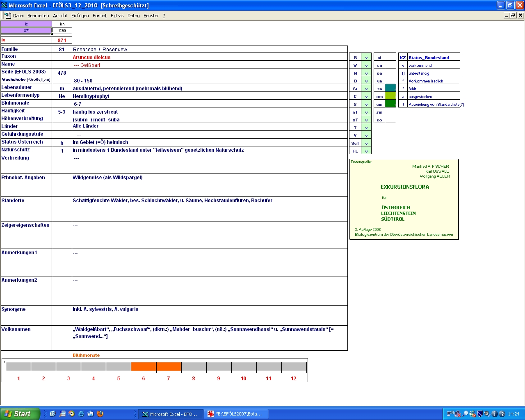This screenshot has height=420, width=525.
Task: Open the Einfügen menu
Action: pyautogui.click(x=80, y=16)
